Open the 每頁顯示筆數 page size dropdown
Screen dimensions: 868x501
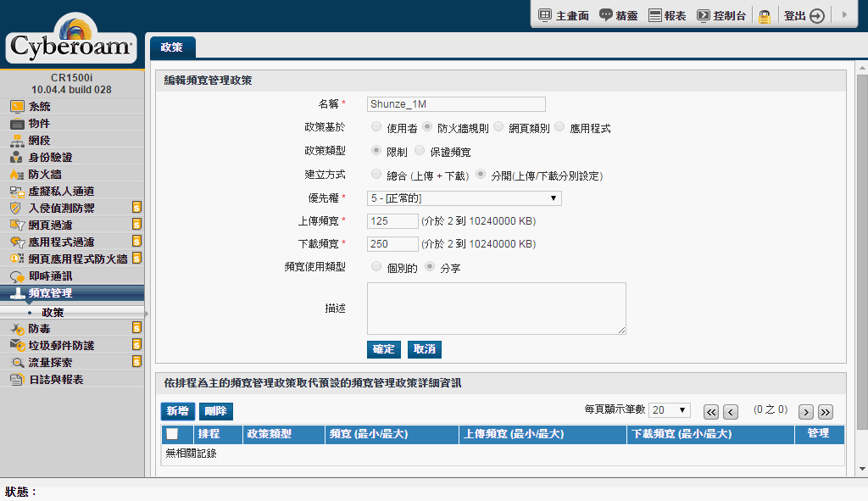pyautogui.click(x=670, y=410)
